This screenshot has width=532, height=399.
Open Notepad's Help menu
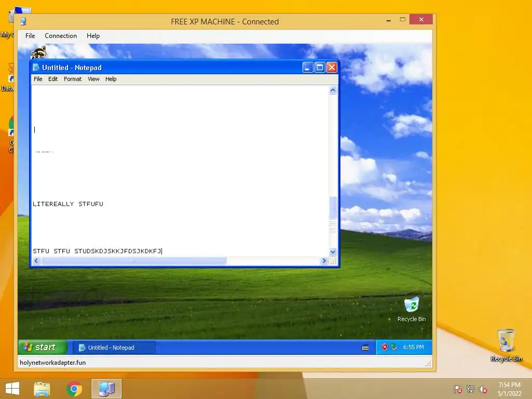(111, 79)
